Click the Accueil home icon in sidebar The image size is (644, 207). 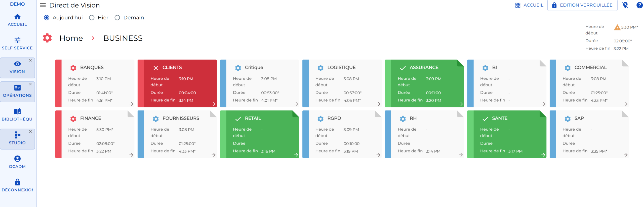(x=17, y=17)
